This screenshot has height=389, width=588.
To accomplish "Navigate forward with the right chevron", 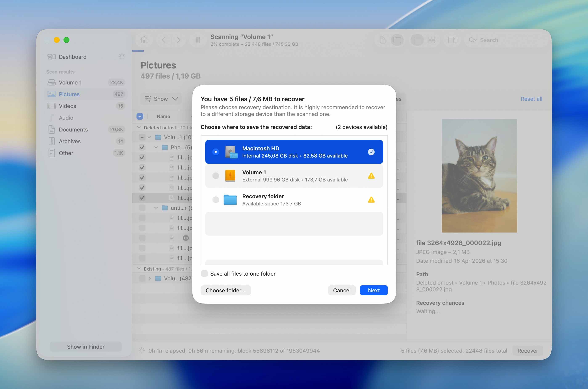I will (178, 40).
